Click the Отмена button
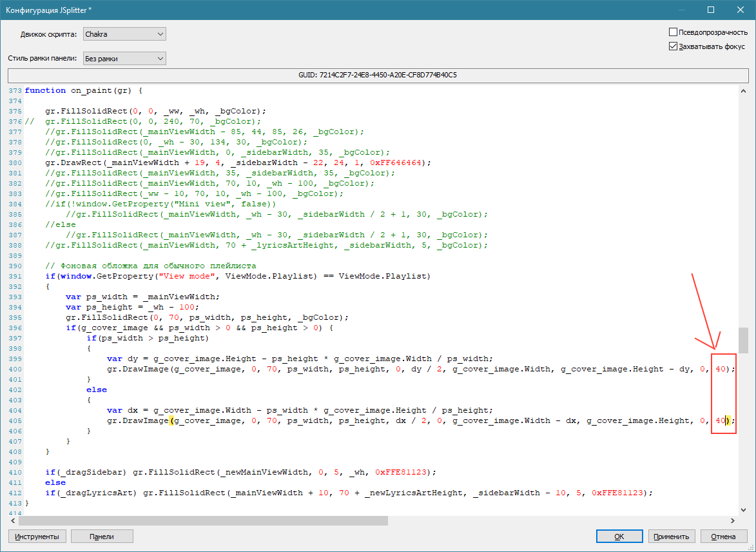 pos(723,536)
